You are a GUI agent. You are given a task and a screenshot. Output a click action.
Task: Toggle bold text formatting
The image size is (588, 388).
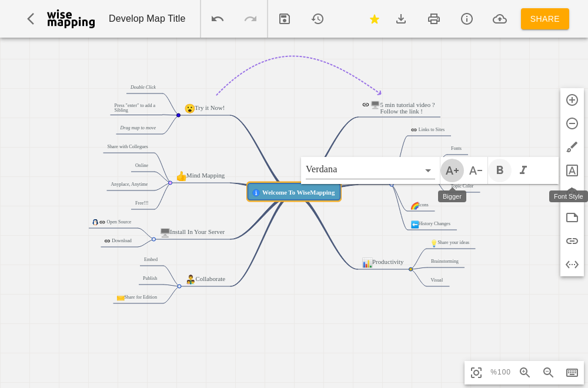click(499, 170)
